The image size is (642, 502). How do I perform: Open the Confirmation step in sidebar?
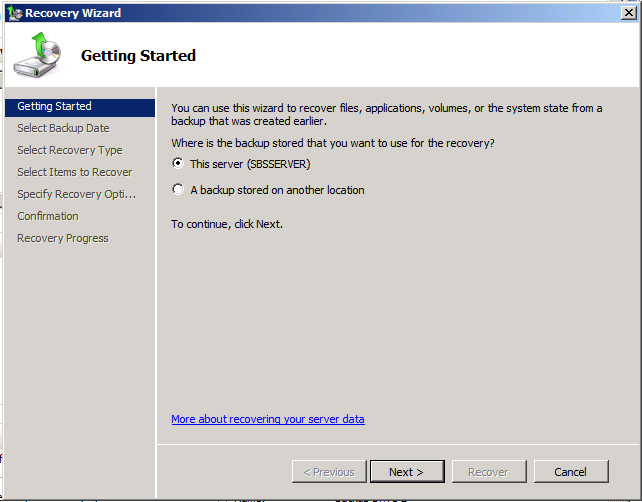coord(47,216)
